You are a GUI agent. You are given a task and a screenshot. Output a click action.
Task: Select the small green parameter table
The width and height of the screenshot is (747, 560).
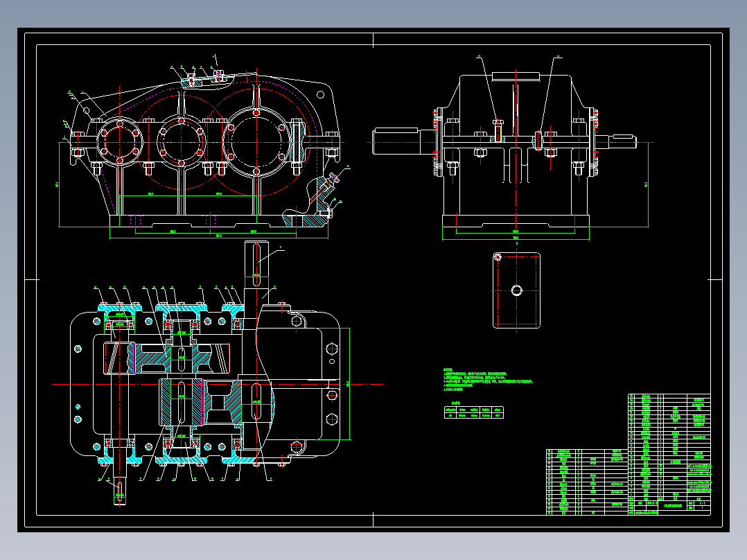click(x=473, y=412)
